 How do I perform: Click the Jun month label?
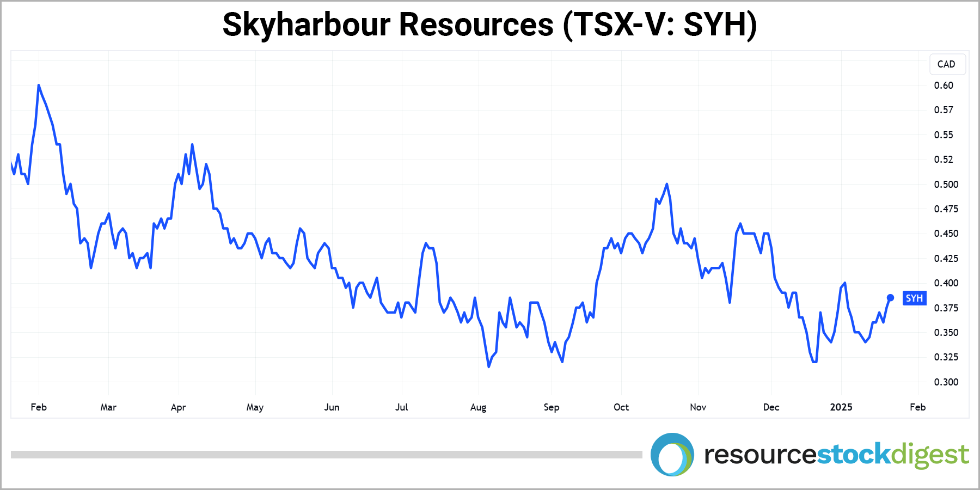tap(332, 407)
